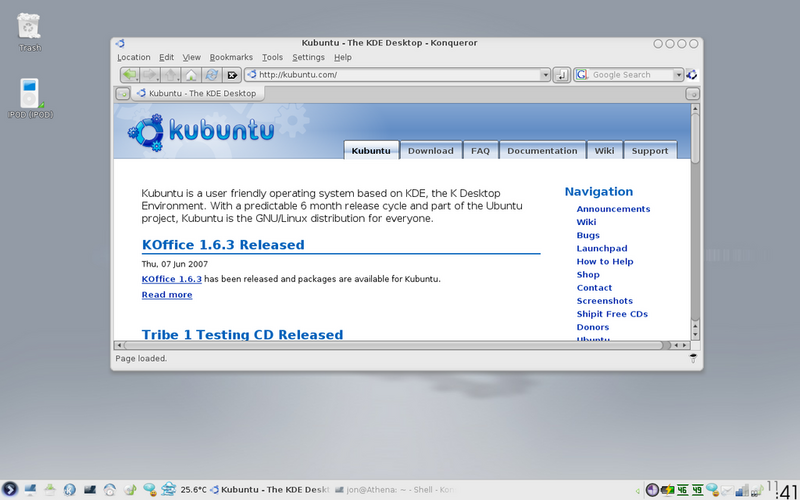Screen dimensions: 800x500
Task: Open the Support site tab
Action: (x=650, y=151)
